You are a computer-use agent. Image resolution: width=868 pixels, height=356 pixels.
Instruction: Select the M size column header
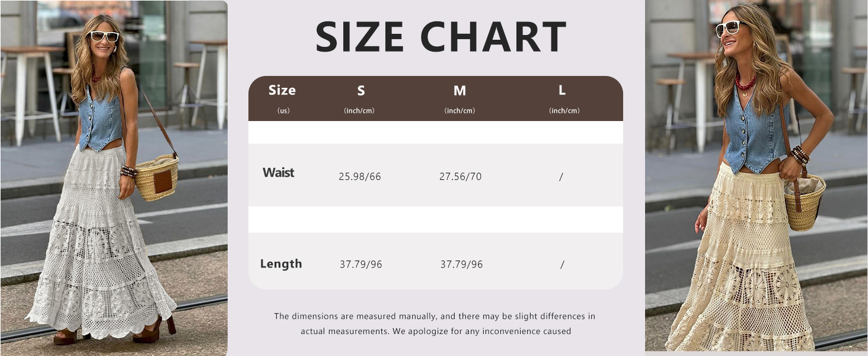pos(459,98)
